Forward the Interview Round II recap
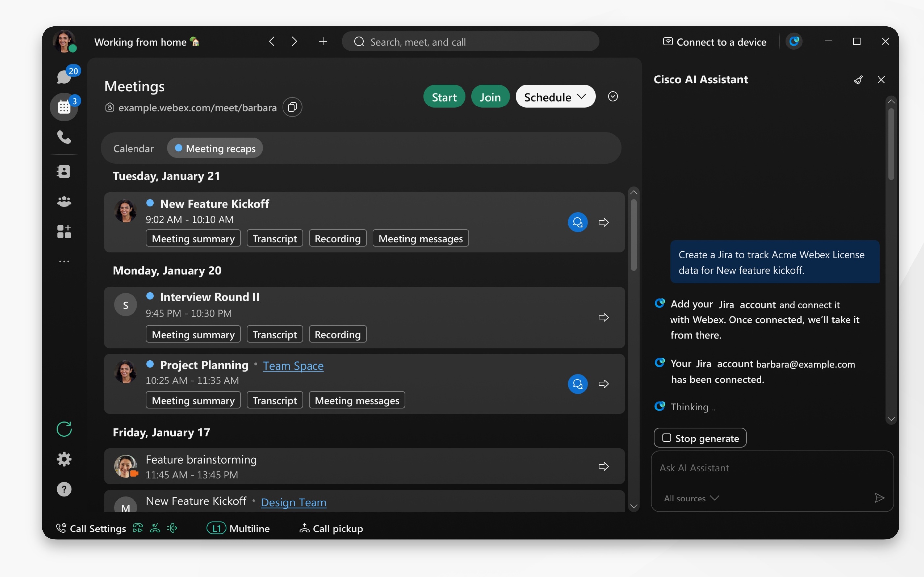The image size is (924, 577). (x=603, y=317)
